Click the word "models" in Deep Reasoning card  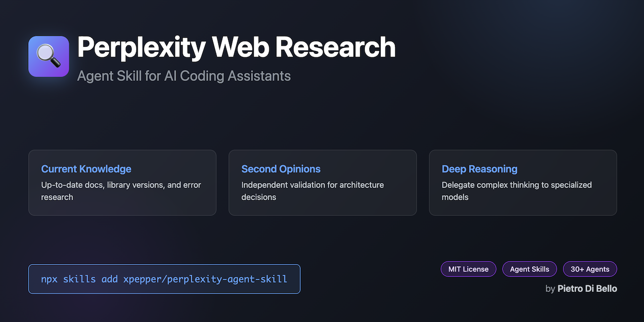[x=455, y=197]
